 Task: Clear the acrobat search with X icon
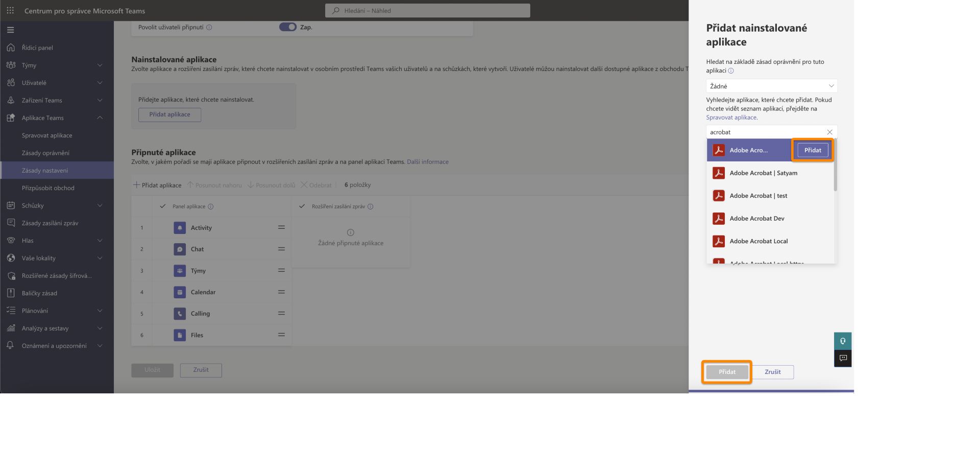pos(829,132)
